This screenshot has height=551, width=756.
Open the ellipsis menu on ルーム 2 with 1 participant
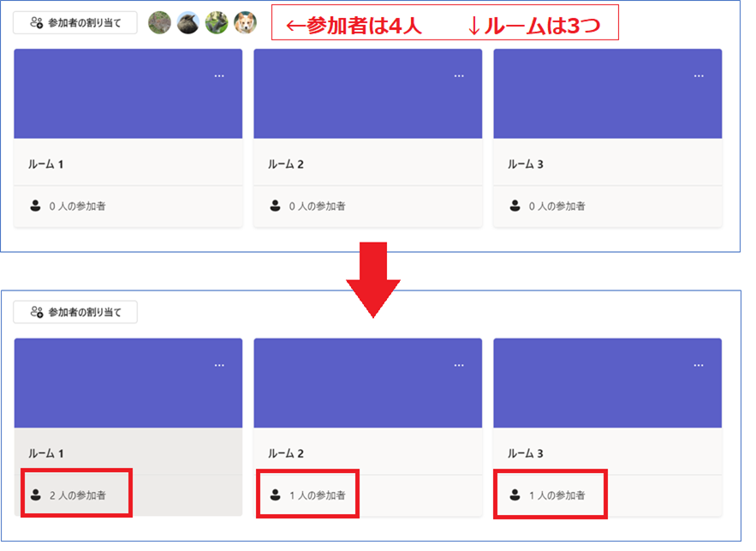(459, 365)
